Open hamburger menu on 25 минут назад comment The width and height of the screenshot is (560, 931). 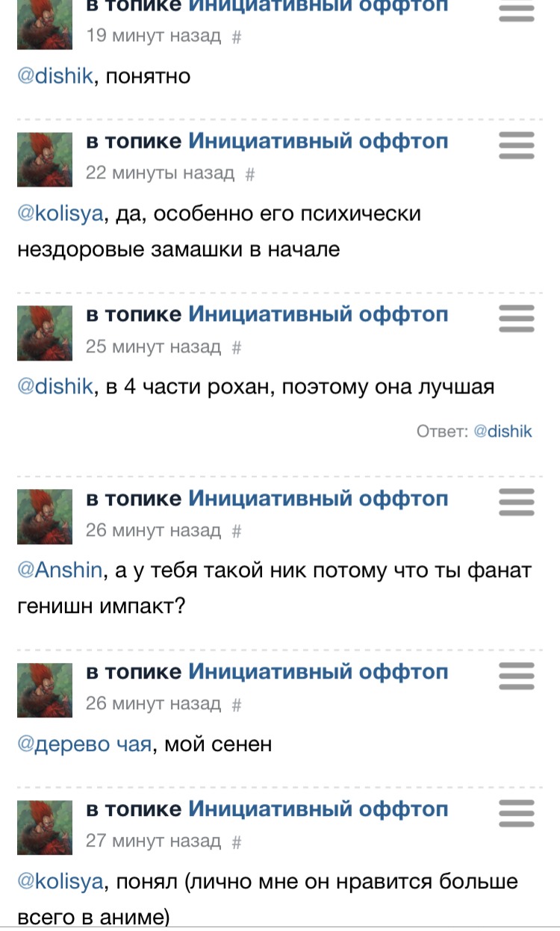(x=516, y=318)
